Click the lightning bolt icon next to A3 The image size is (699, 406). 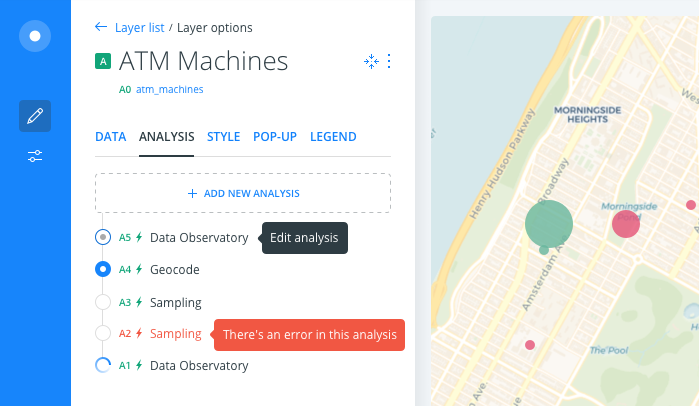[x=139, y=302]
